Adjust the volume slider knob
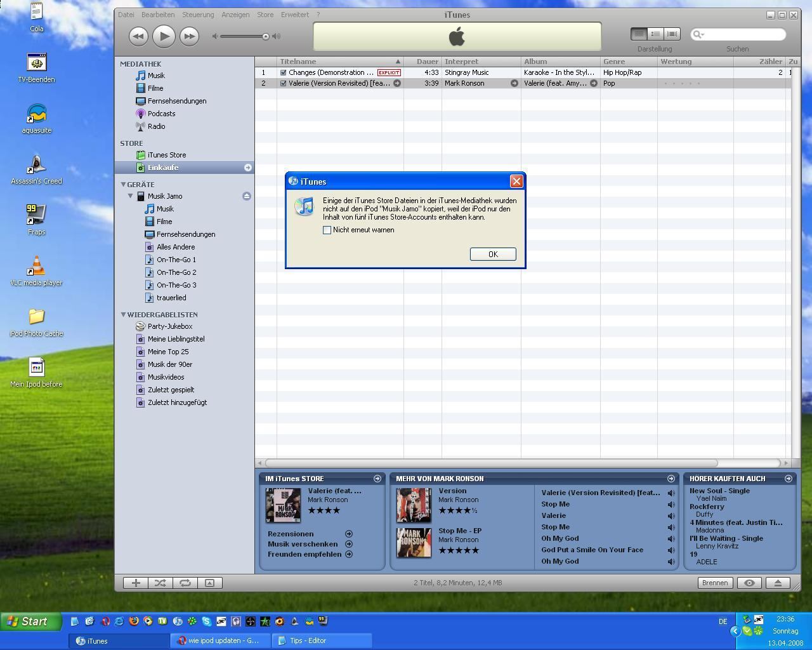Screen dimensions: 812x650 coord(266,36)
